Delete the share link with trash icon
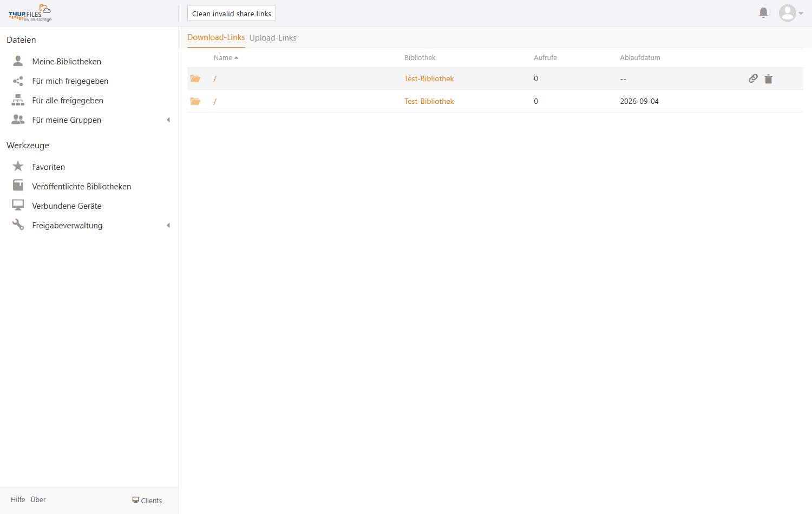812x514 pixels. click(x=768, y=79)
